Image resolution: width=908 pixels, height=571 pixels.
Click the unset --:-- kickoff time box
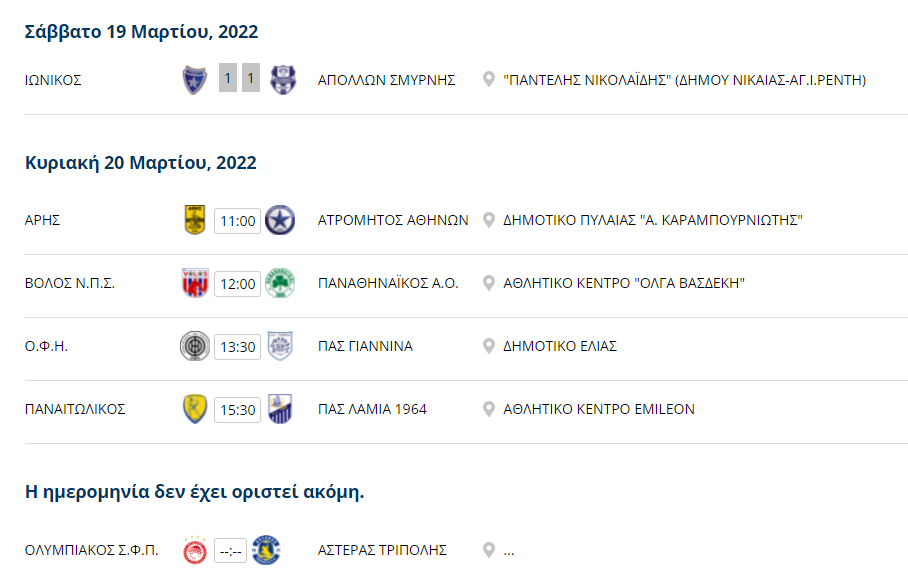[x=230, y=551]
